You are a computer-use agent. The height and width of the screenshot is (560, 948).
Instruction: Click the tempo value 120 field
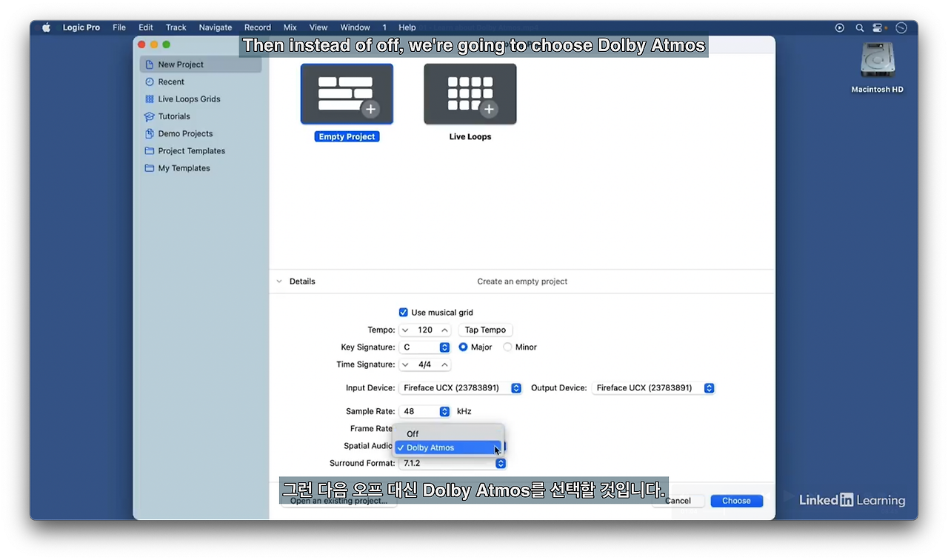click(425, 330)
